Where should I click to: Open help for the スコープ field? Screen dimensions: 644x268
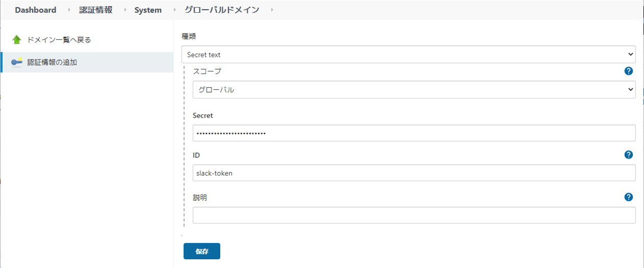[x=628, y=71]
